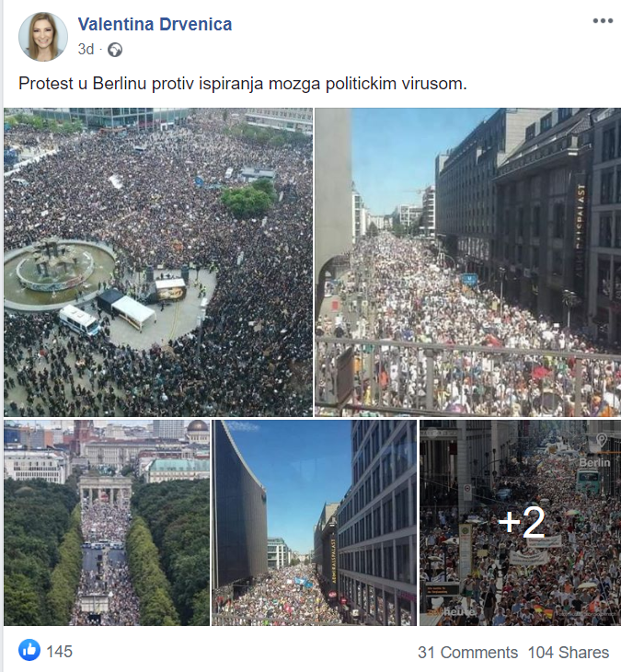This screenshot has height=672, width=621.
Task: Click the public globe privacy icon
Action: [x=115, y=50]
